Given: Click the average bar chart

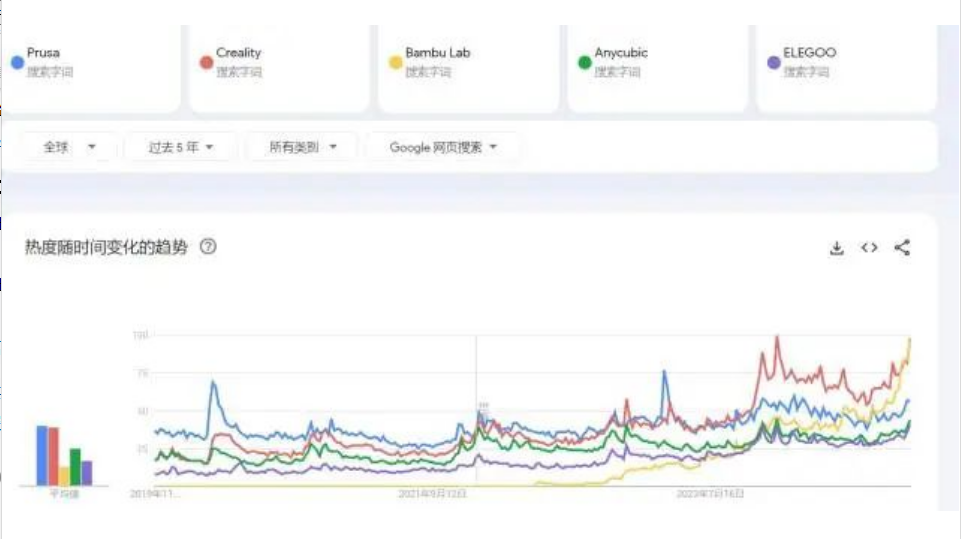Looking at the screenshot, I should coord(64,456).
